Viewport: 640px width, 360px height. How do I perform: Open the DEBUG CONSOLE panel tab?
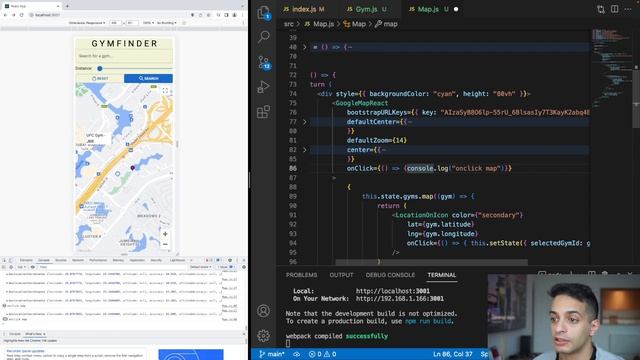click(390, 275)
